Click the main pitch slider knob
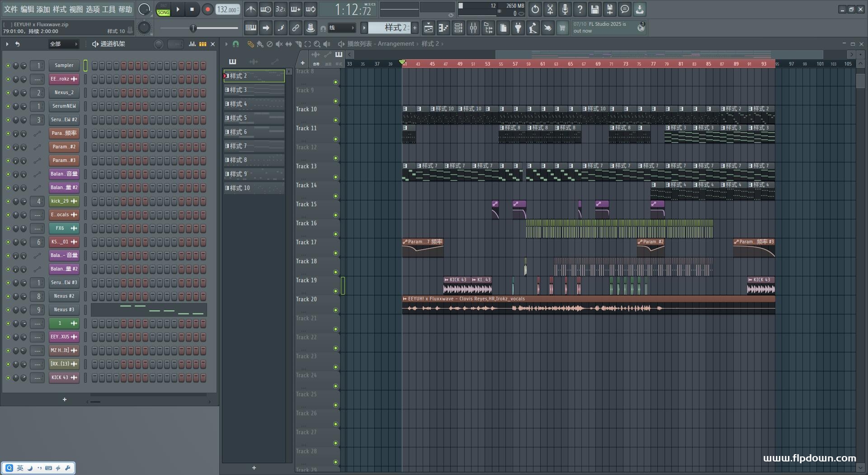868x475 pixels. pos(193,28)
